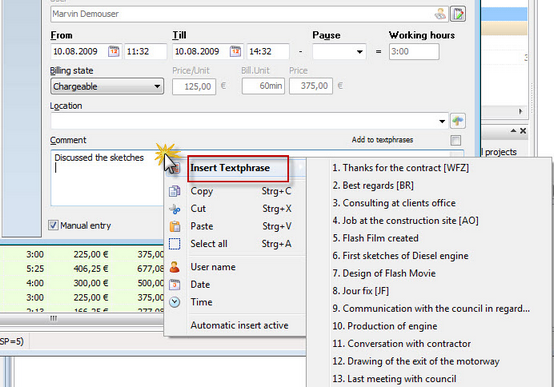Click the clock icon next to Time

pyautogui.click(x=175, y=302)
